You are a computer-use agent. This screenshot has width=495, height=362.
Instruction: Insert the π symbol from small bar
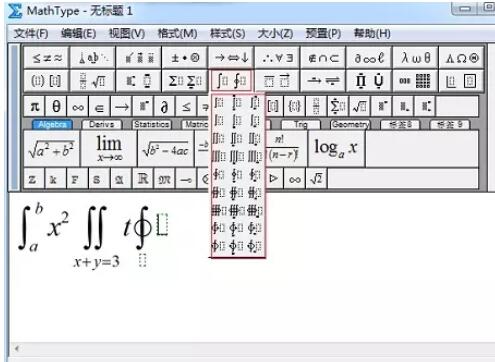tap(35, 107)
